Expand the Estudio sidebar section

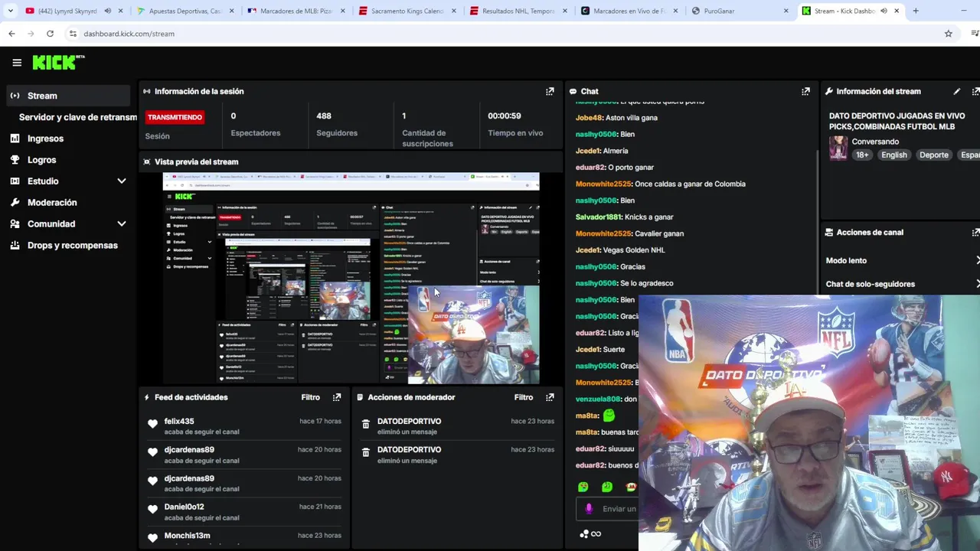pyautogui.click(x=121, y=181)
